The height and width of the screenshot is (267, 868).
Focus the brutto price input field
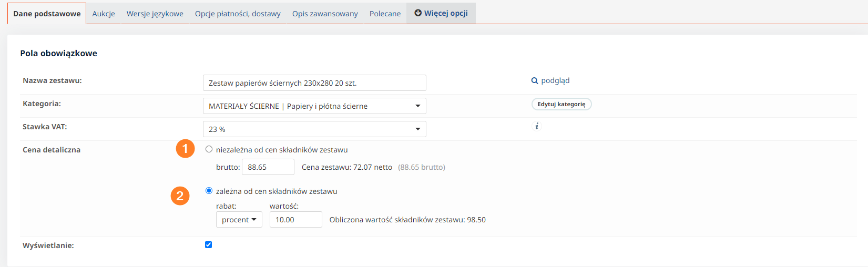(x=268, y=167)
